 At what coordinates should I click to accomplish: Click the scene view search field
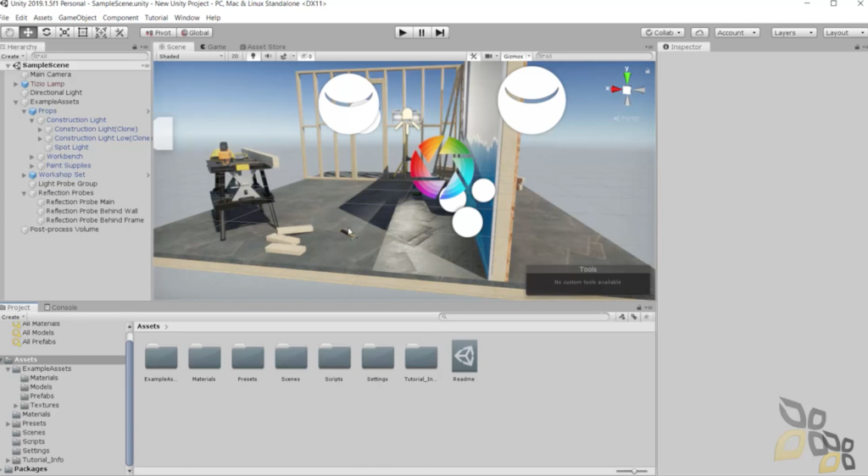coord(594,57)
